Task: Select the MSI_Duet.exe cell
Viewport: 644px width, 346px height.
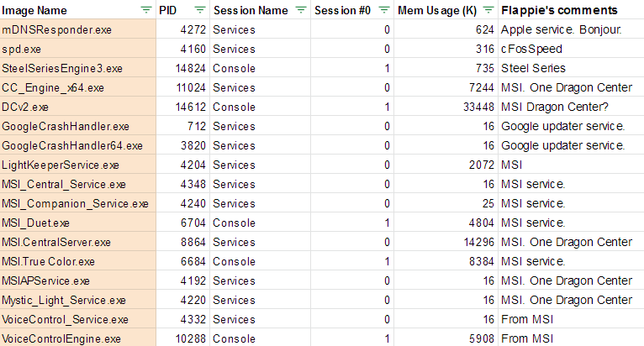Action: (78, 223)
